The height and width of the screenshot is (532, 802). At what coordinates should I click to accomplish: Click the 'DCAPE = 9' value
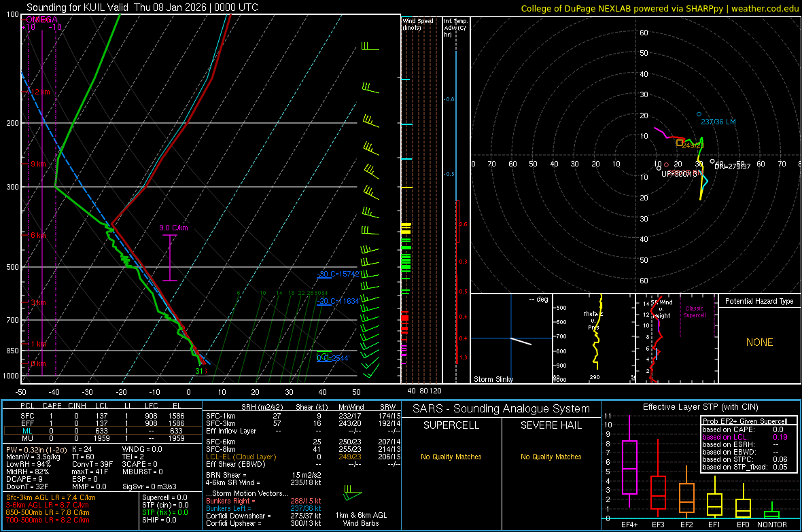click(24, 479)
